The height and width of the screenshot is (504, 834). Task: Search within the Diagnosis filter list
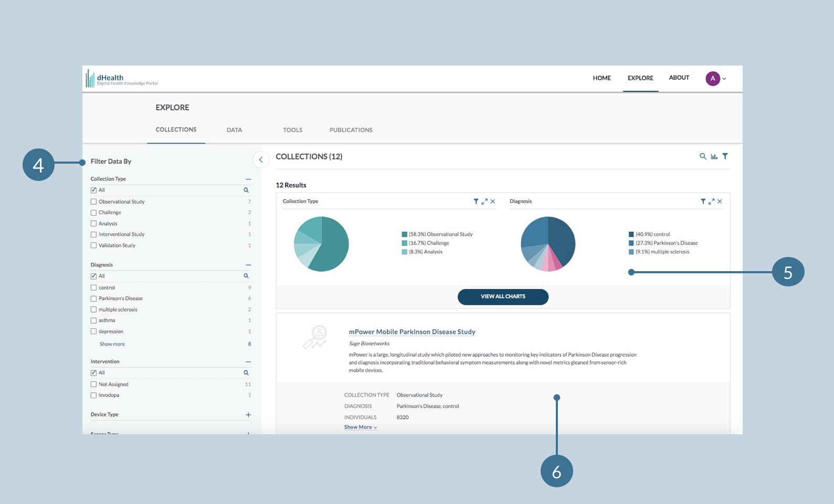click(246, 276)
